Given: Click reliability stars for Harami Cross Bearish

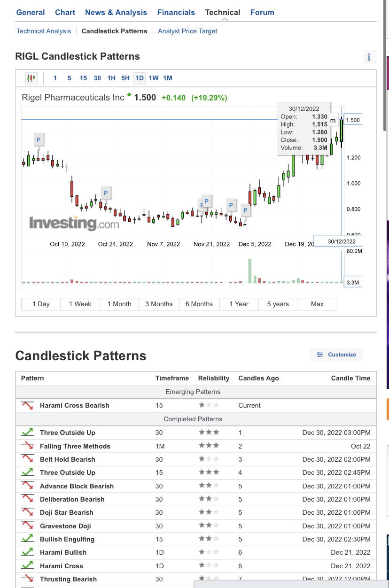Looking at the screenshot, I should [x=209, y=405].
